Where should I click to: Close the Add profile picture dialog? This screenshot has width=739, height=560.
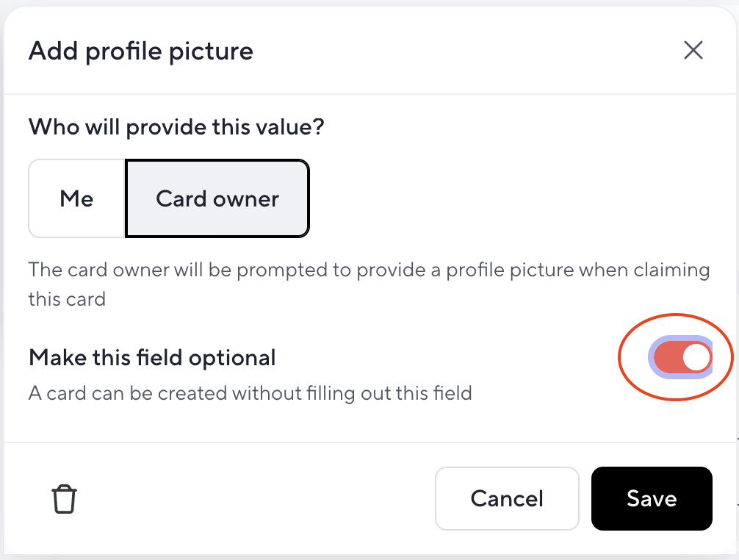(x=693, y=50)
